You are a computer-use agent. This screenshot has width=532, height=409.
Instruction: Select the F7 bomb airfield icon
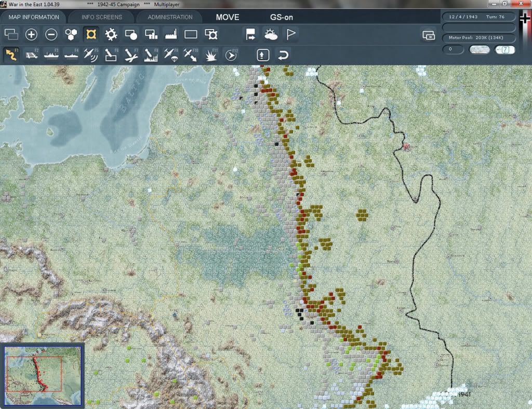131,55
